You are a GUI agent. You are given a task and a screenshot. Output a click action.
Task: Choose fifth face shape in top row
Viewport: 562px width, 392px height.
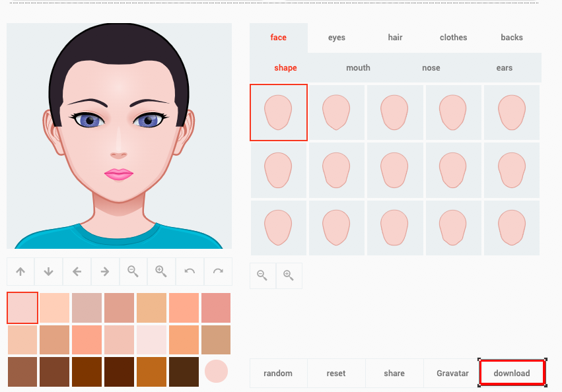click(512, 112)
